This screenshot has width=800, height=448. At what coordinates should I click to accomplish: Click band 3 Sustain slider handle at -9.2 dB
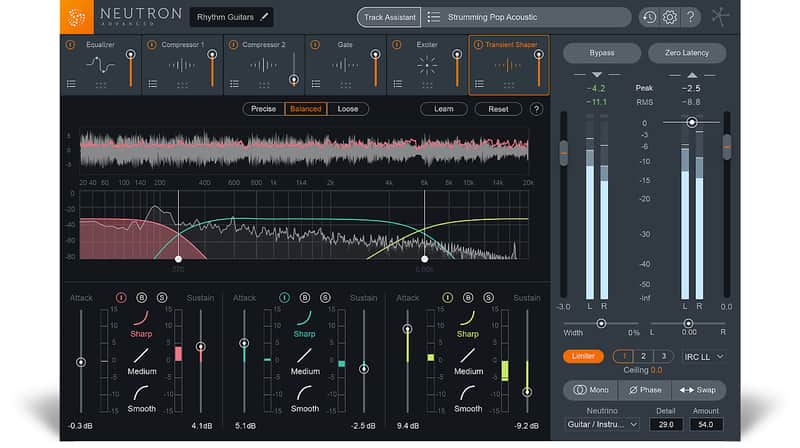click(527, 392)
